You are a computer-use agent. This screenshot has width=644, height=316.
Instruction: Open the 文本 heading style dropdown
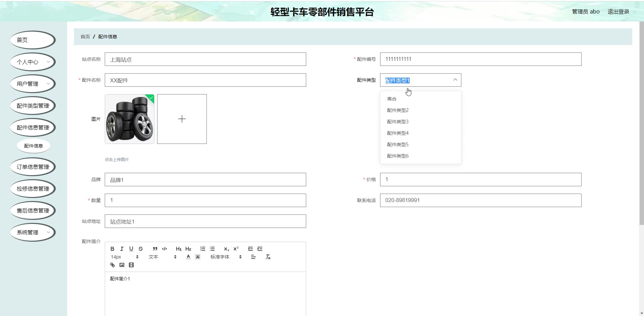[163, 257]
